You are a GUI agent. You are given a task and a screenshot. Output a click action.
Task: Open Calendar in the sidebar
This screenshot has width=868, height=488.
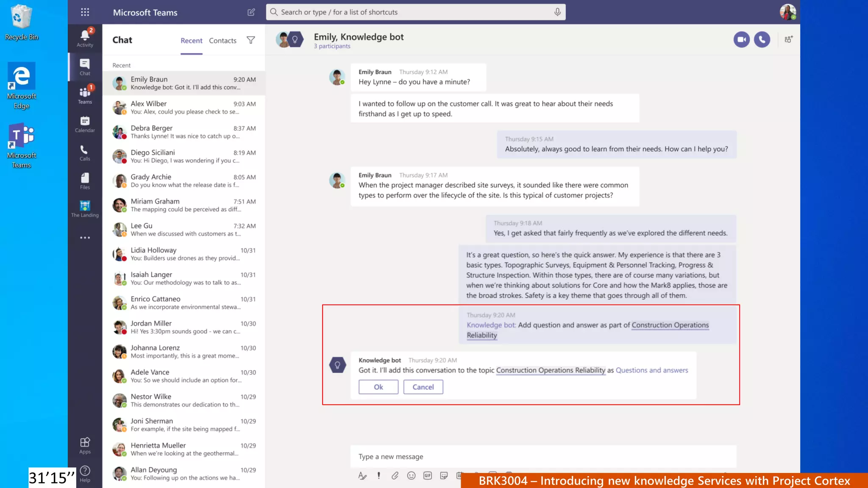click(85, 124)
